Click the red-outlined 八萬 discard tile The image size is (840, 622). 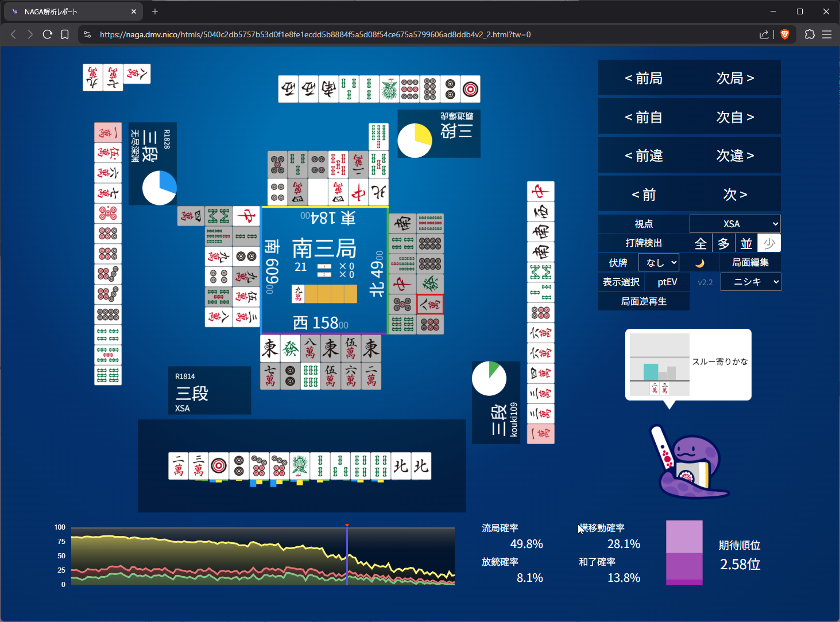[430, 304]
